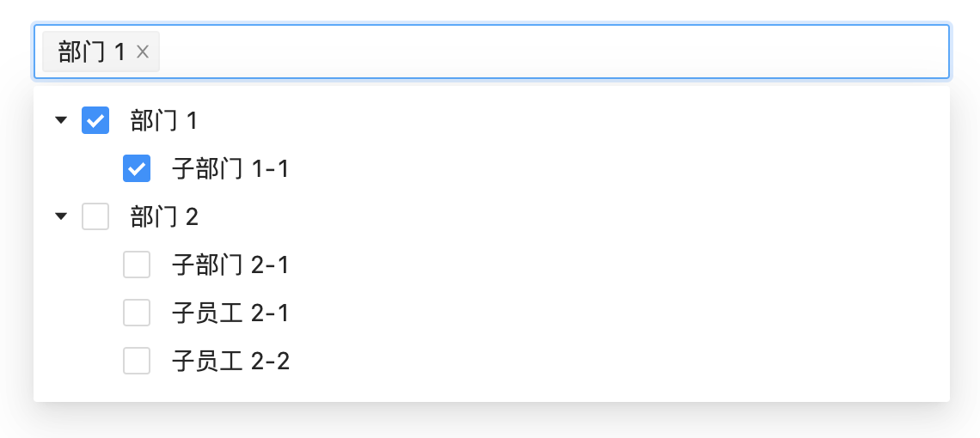Check the 部门 2 checkbox
Screen dimensions: 980x438
(x=95, y=217)
